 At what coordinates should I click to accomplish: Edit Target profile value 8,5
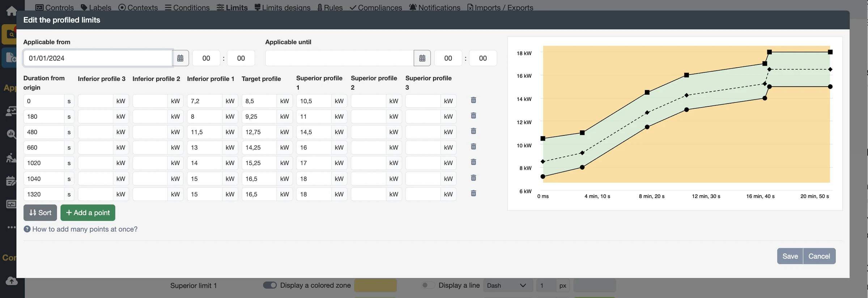259,101
